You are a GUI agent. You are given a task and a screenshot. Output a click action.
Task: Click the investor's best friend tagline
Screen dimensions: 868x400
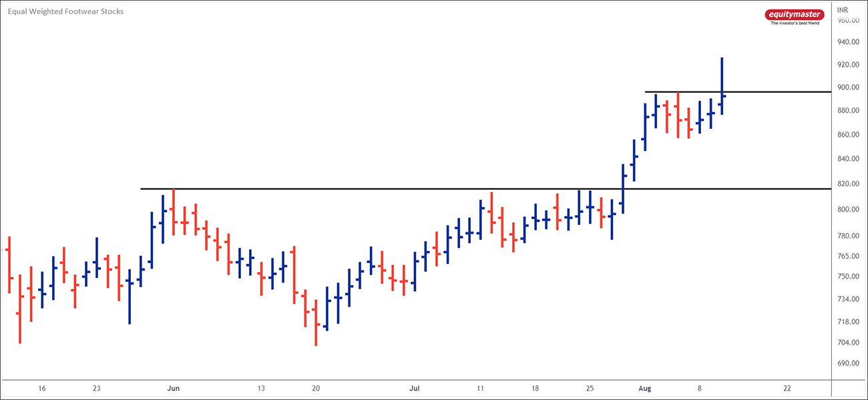[794, 23]
